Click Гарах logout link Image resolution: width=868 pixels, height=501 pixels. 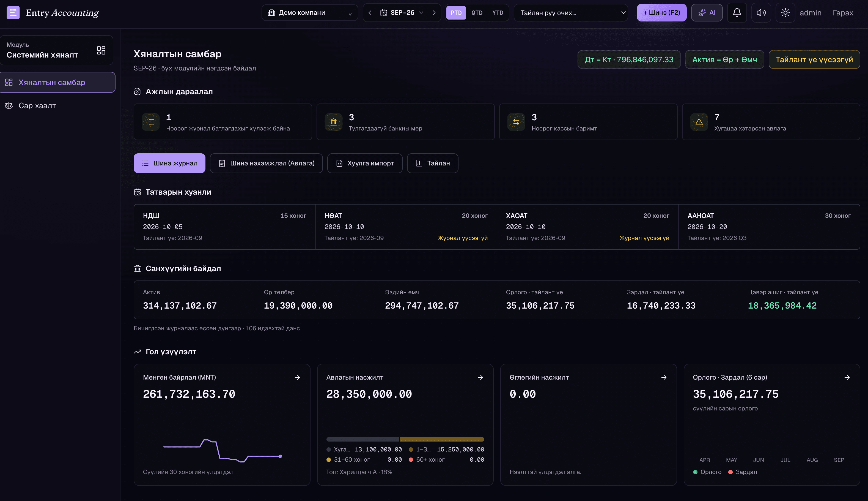[843, 13]
